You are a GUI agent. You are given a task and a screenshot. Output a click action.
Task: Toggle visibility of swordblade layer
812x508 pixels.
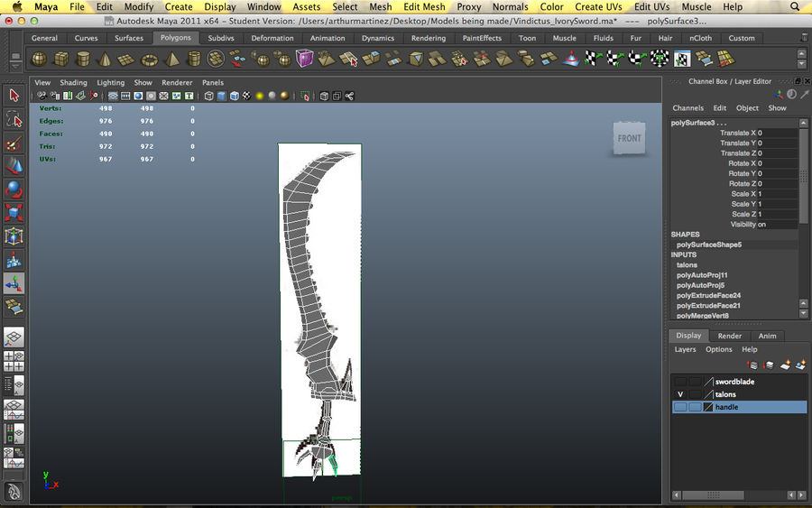pyautogui.click(x=680, y=382)
